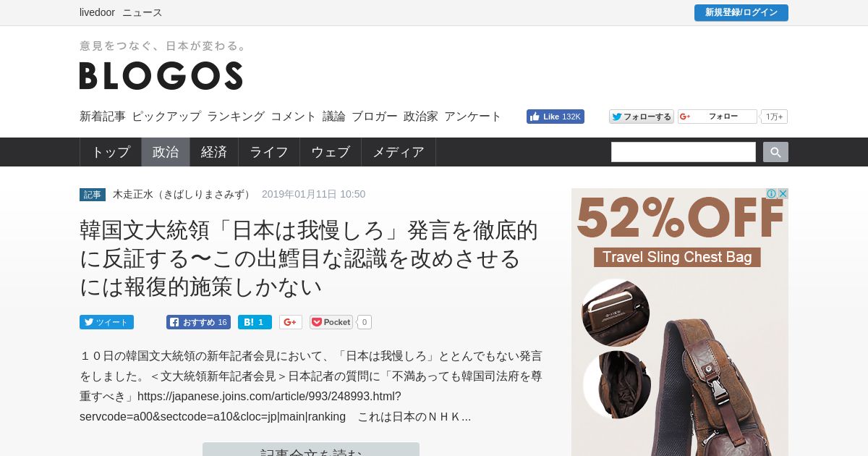The height and width of the screenshot is (456, 868).
Task: Click the search input field
Action: tap(684, 152)
